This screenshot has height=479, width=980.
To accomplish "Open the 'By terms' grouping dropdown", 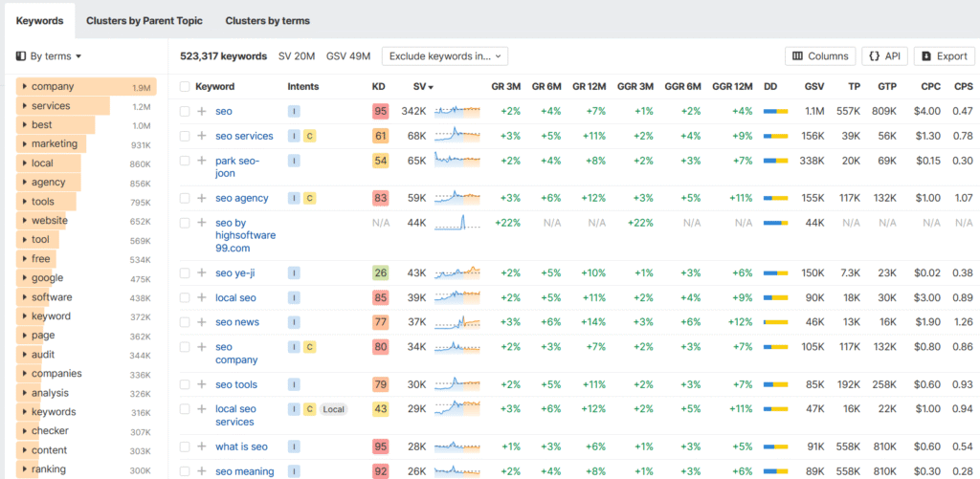I will tap(49, 56).
